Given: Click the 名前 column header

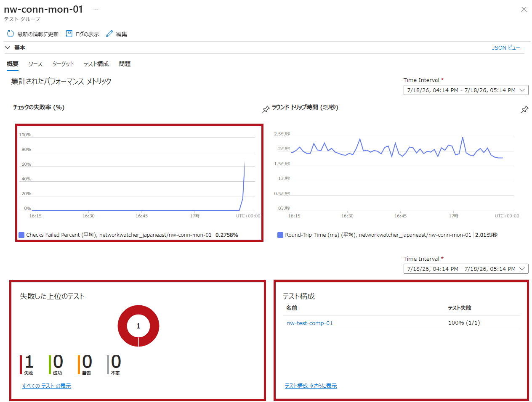Looking at the screenshot, I should coord(292,308).
